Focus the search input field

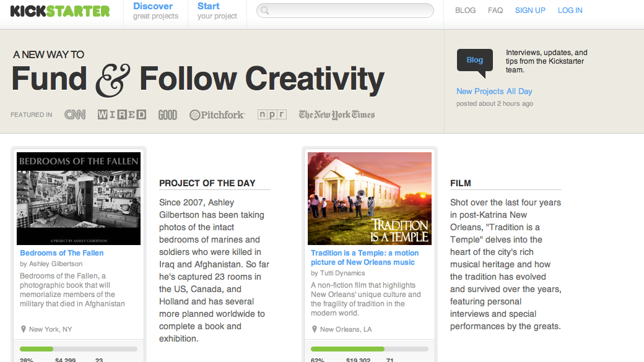tap(345, 11)
